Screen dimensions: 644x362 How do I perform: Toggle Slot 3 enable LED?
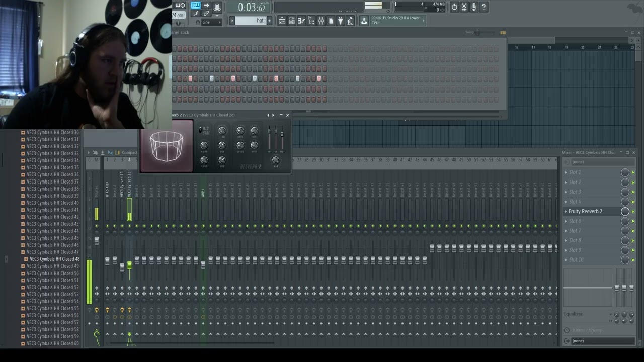(633, 192)
